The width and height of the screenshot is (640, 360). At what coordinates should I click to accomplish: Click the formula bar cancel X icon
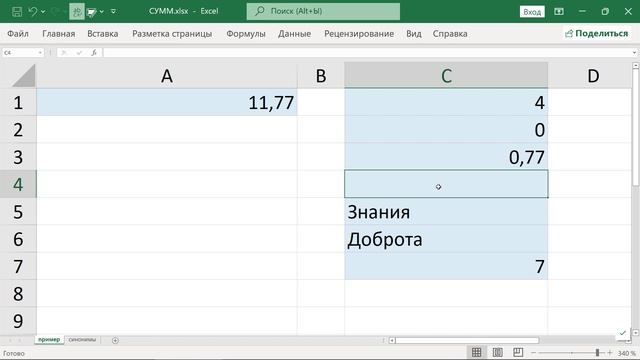click(x=64, y=53)
